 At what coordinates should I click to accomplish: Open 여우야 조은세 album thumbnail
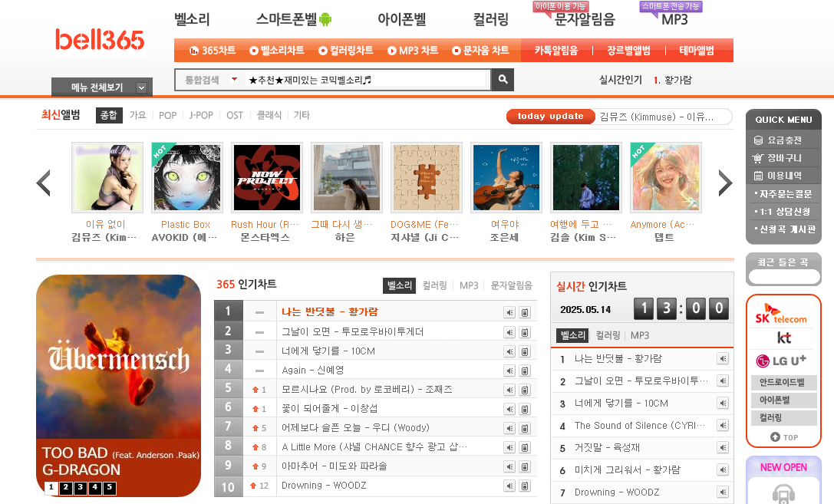tap(506, 177)
